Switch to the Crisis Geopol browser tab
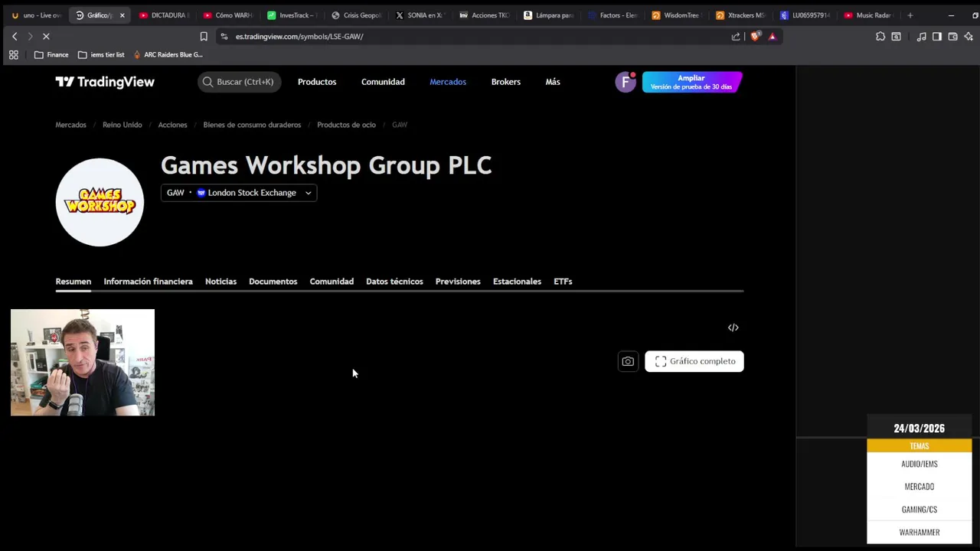The width and height of the screenshot is (980, 551). tap(357, 15)
